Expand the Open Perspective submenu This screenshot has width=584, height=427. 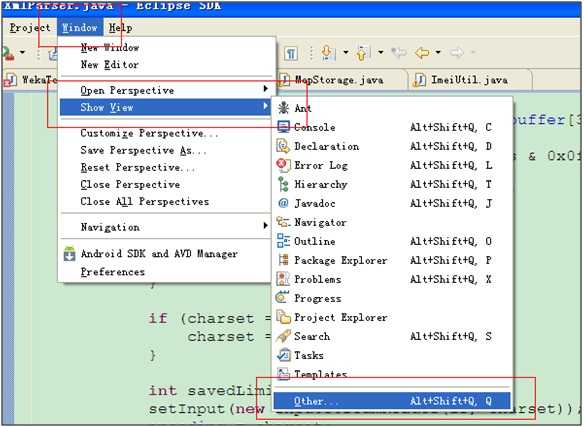(x=166, y=90)
